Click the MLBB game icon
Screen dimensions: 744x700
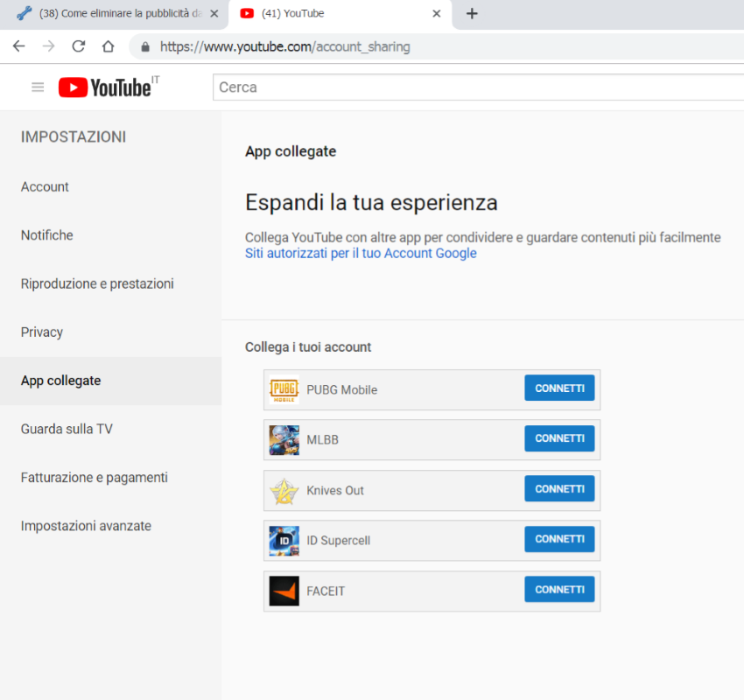[x=284, y=440]
